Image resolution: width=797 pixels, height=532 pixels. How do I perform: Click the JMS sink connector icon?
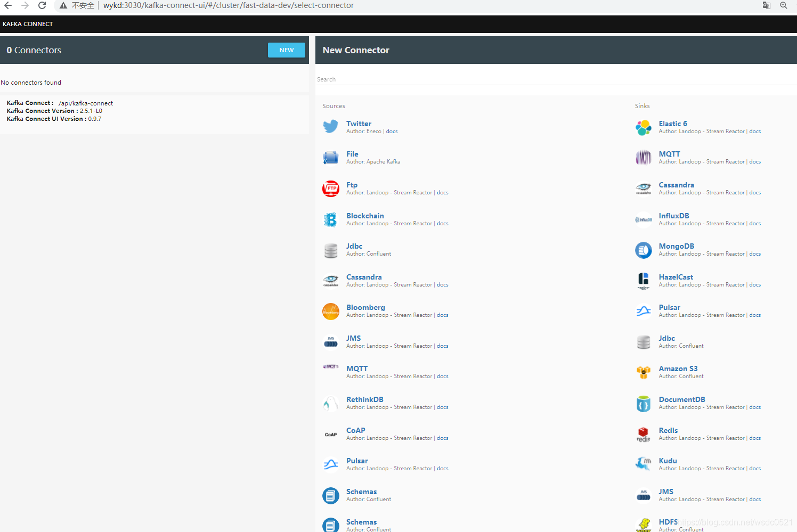(644, 495)
